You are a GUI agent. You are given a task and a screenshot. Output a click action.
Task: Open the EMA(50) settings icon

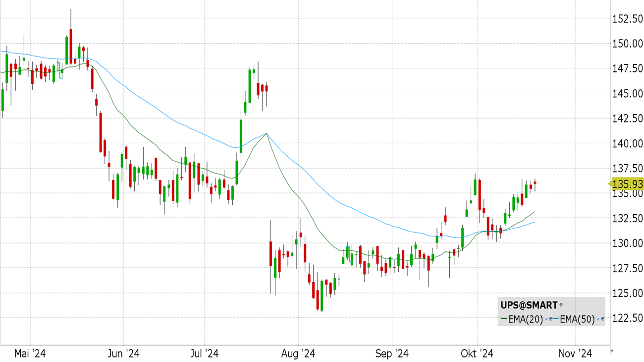click(x=603, y=319)
